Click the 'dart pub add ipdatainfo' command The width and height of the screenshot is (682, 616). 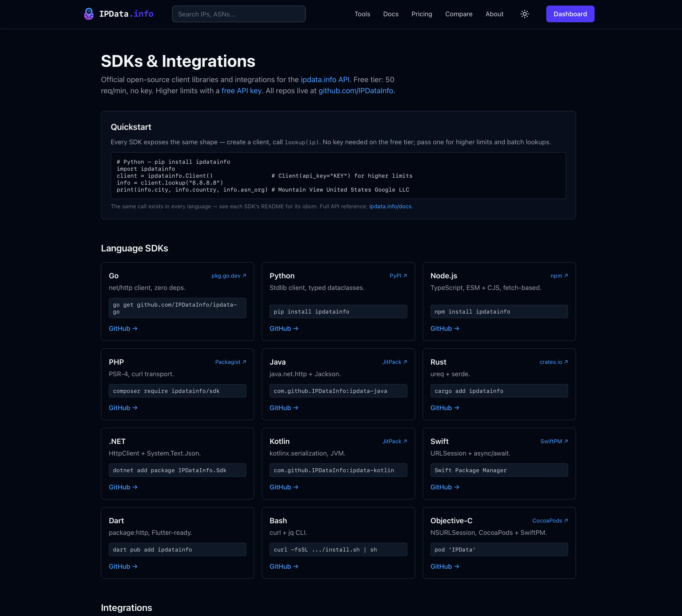click(177, 549)
